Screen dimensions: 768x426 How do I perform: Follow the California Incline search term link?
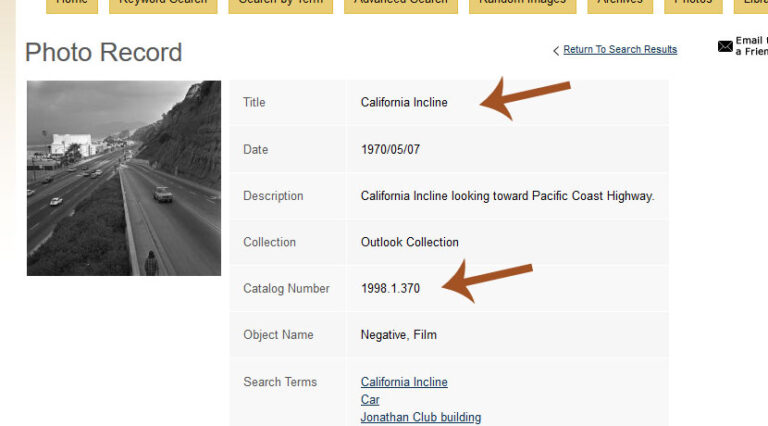tap(404, 382)
